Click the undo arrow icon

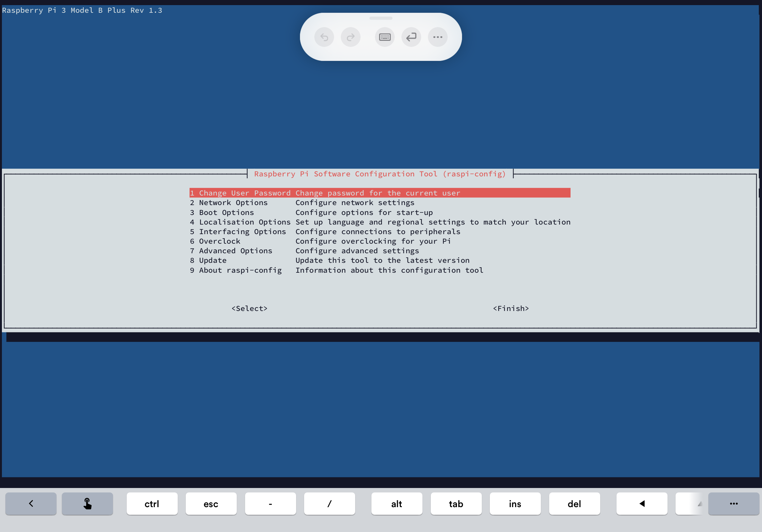pos(324,37)
